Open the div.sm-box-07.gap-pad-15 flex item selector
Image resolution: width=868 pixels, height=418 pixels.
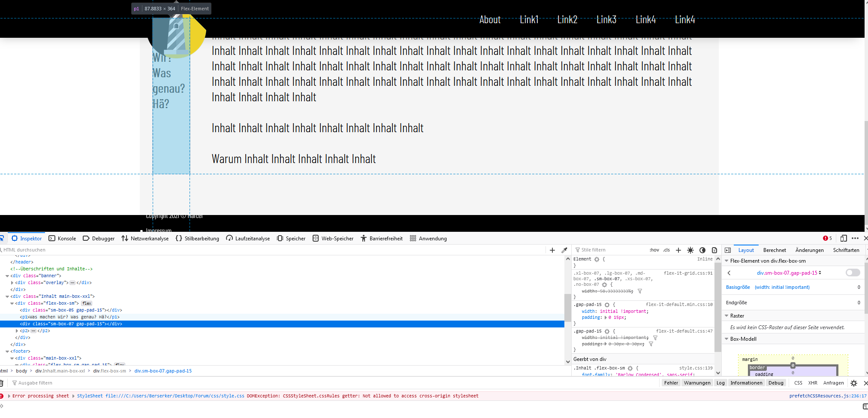[789, 273]
